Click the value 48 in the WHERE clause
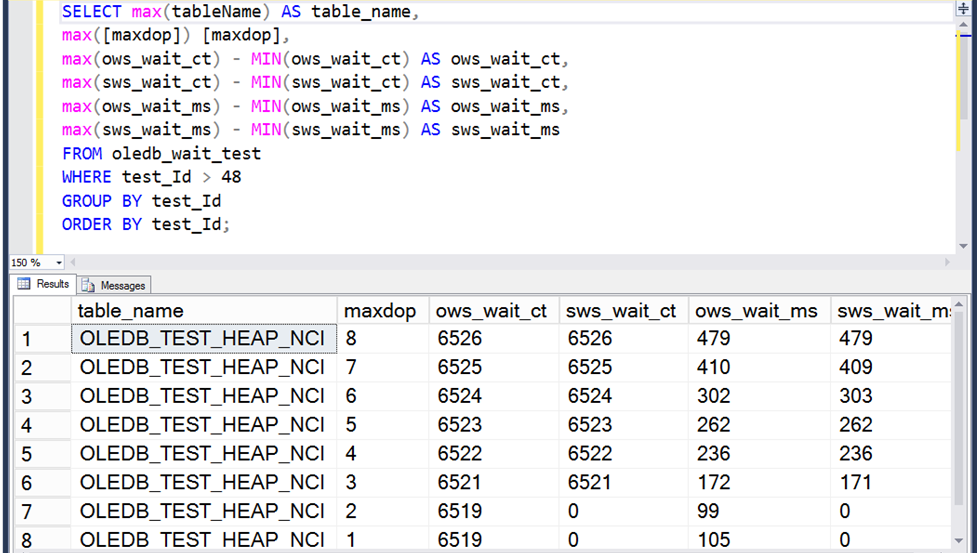This screenshot has height=553, width=977. (231, 177)
